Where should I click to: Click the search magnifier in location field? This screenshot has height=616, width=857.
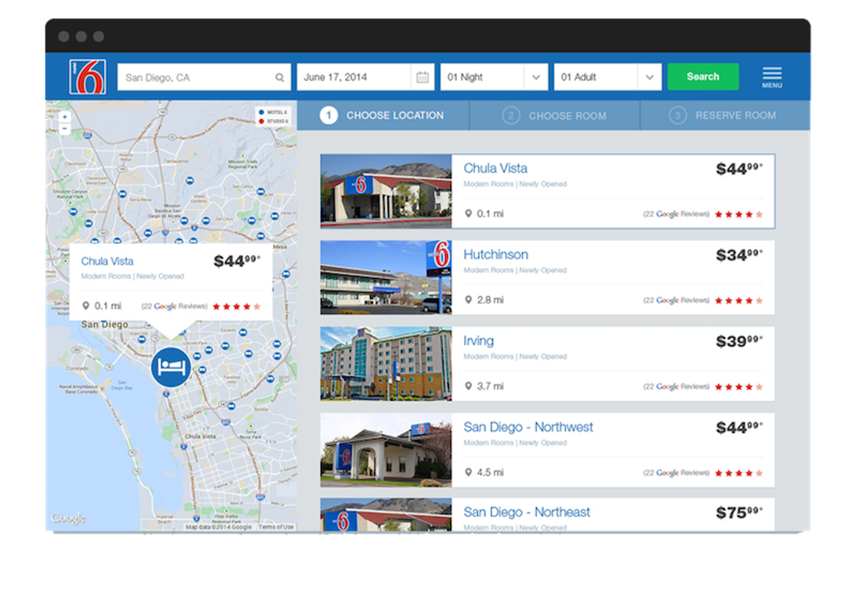coord(280,78)
